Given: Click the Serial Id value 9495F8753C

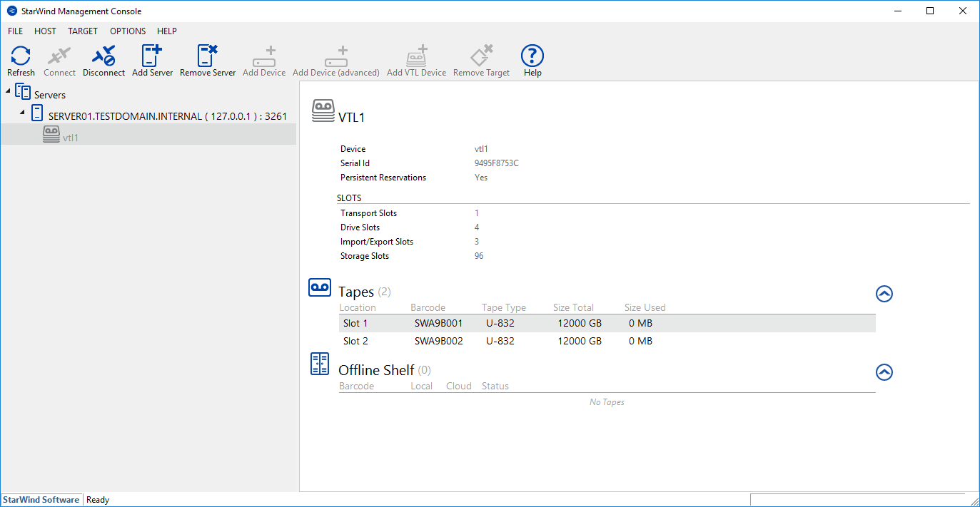Looking at the screenshot, I should click(497, 163).
